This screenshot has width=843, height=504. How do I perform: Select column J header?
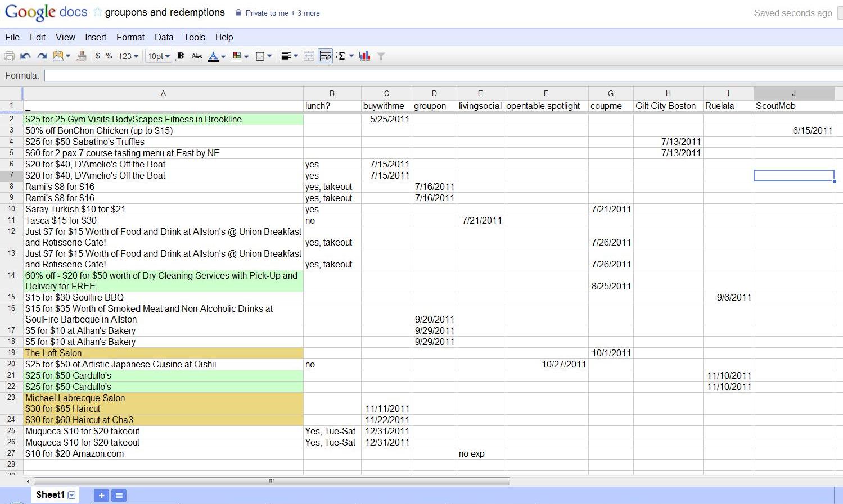point(794,93)
